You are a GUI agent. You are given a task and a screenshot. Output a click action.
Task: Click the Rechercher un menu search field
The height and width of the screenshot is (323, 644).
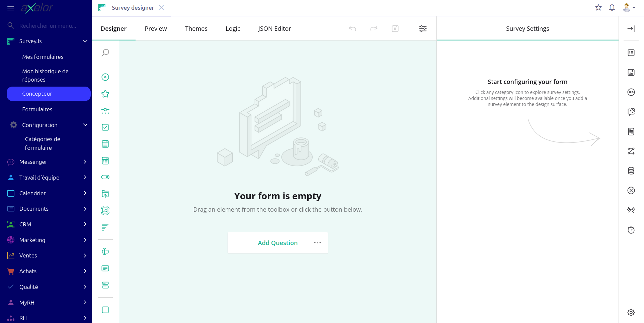click(x=48, y=26)
